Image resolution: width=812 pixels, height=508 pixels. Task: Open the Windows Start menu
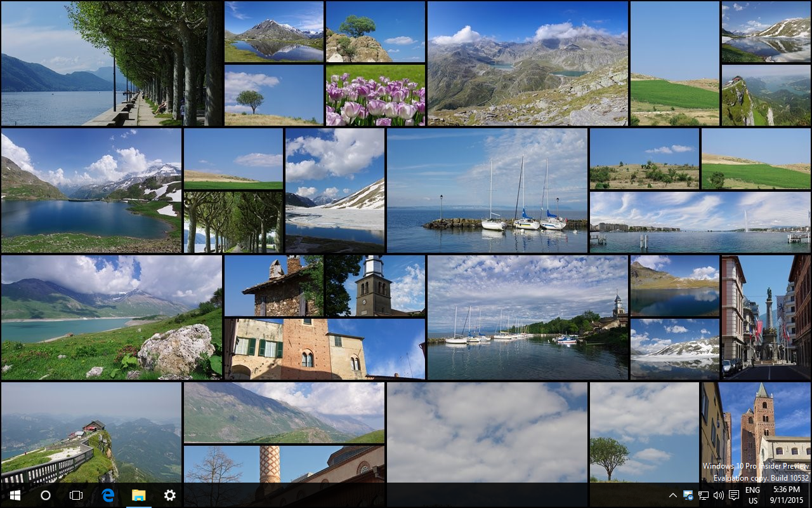15,495
